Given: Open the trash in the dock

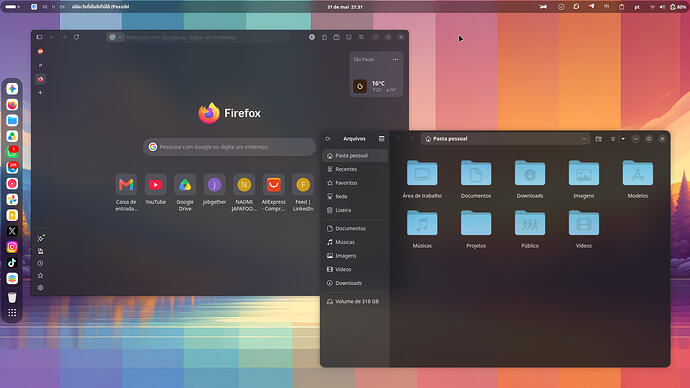Looking at the screenshot, I should pos(12,297).
